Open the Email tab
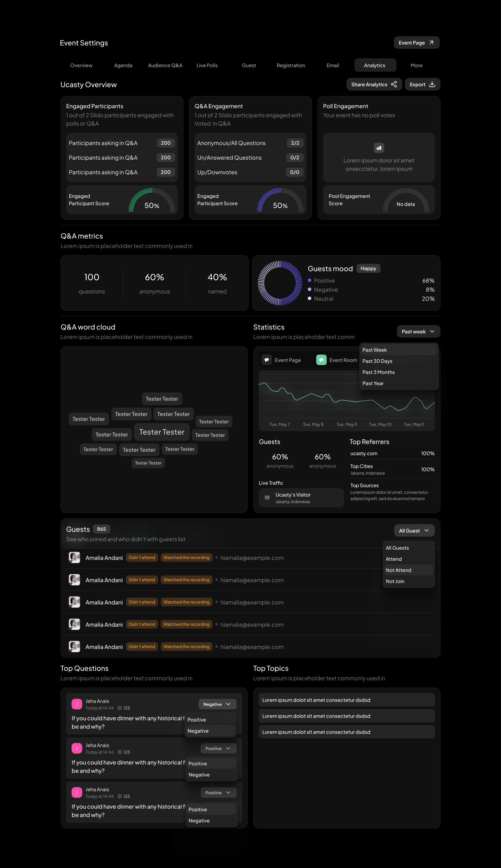501x868 pixels. [x=333, y=65]
